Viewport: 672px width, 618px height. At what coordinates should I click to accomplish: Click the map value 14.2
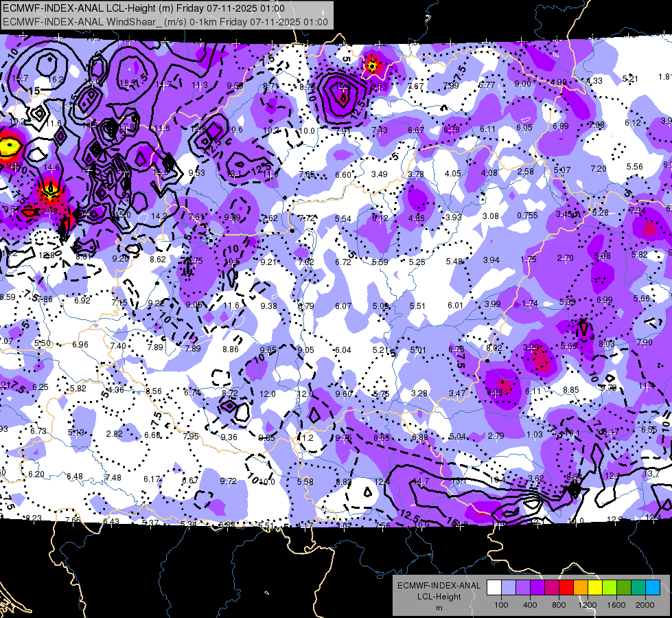coord(159,216)
